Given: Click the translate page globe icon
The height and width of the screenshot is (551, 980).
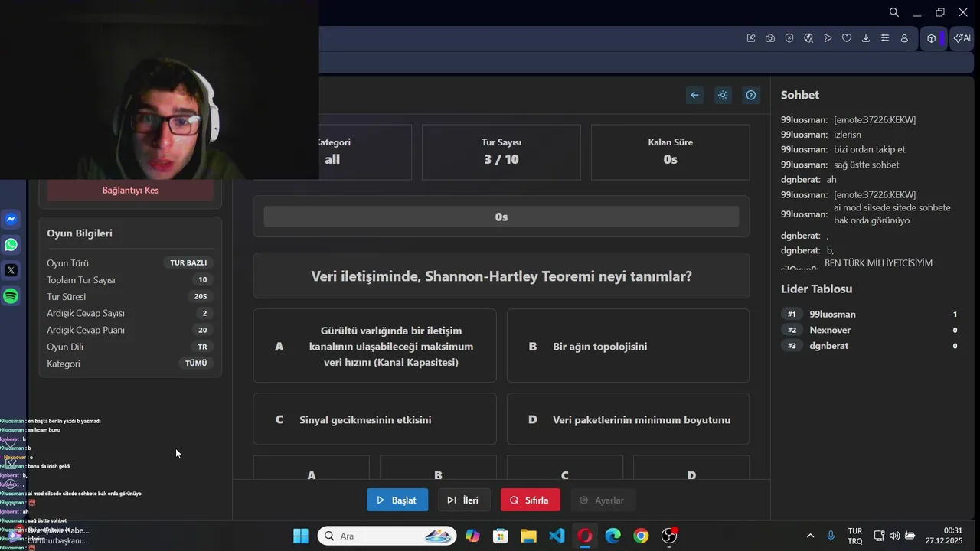Looking at the screenshot, I should 808,38.
